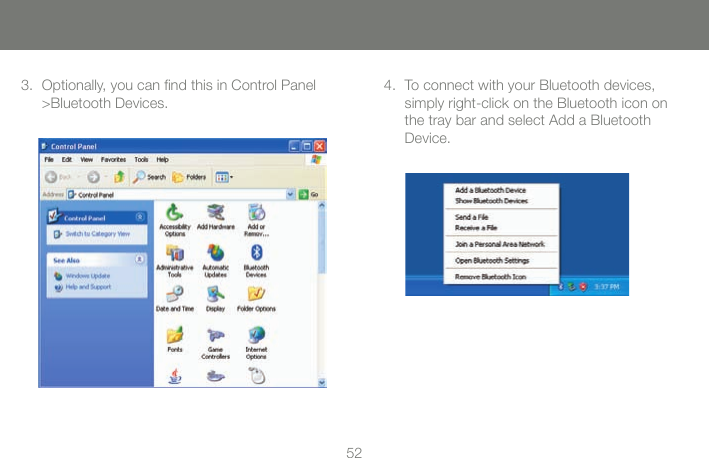Open Accessibility Options in Control Panel

pos(175,220)
